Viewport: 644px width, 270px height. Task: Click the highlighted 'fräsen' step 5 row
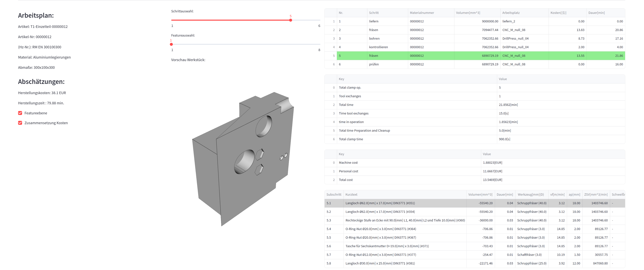(475, 56)
